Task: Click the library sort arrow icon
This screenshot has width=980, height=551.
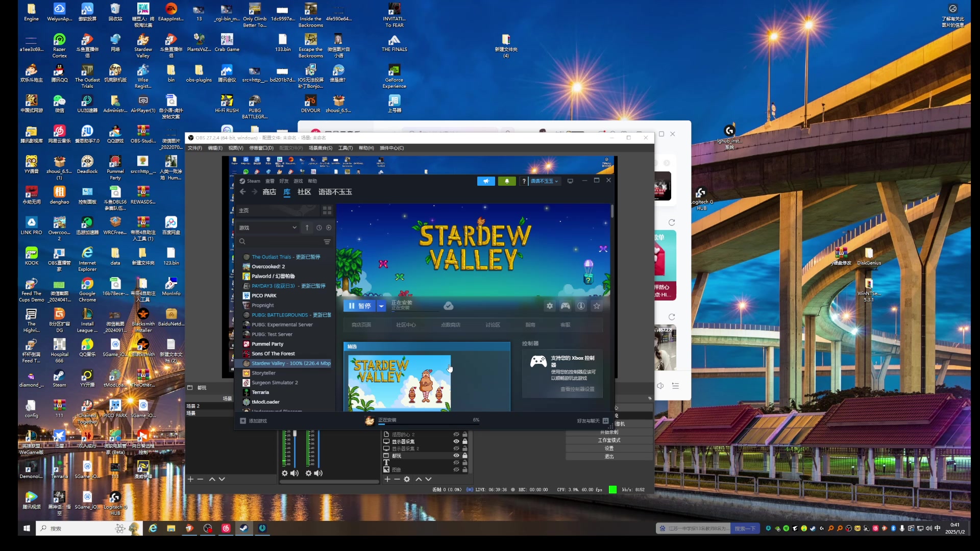Action: tap(307, 228)
